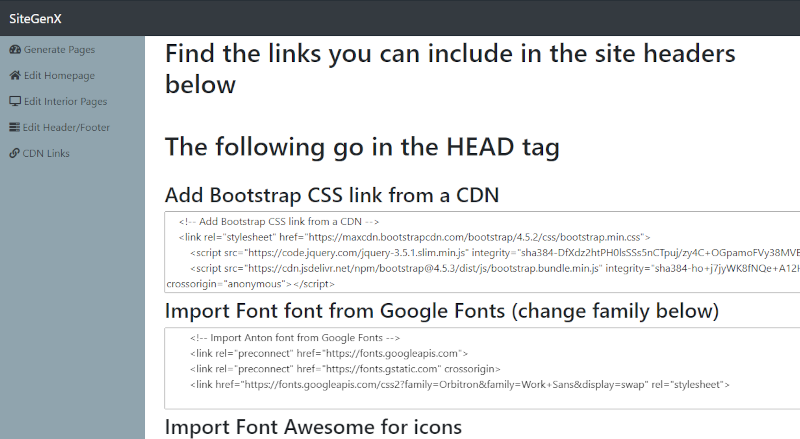The image size is (800, 439).
Task: Click the family=Orbitron stylesheet link line
Action: tap(460, 384)
